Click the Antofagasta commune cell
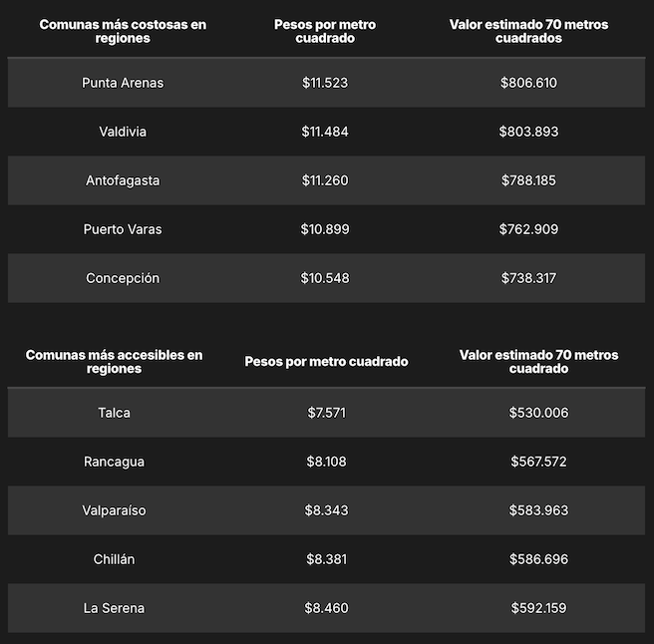Screen dimensions: 654x644 [x=123, y=180]
